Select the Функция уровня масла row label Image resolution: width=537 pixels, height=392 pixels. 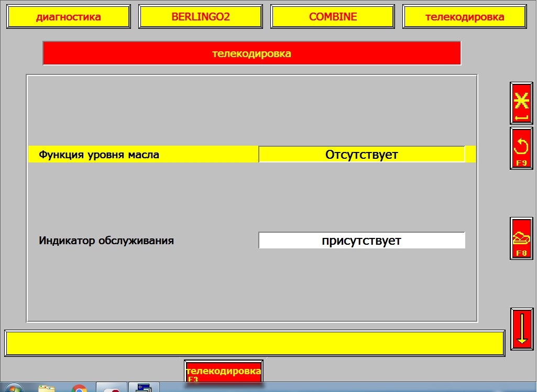(x=99, y=155)
